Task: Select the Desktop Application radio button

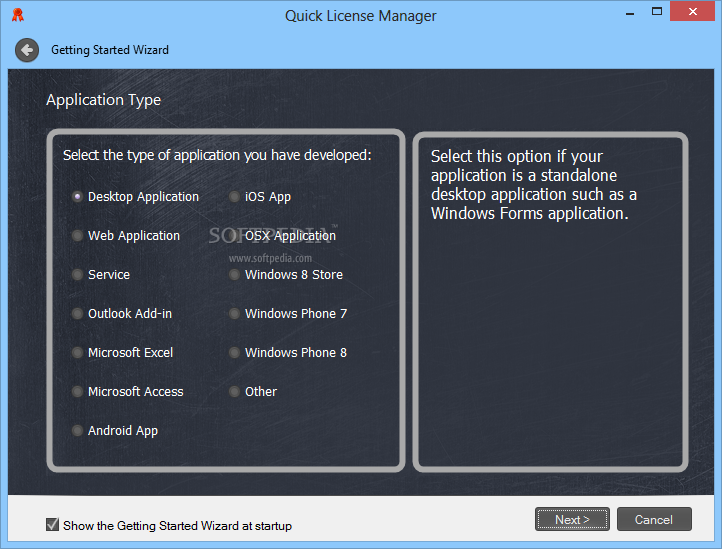Action: pos(77,197)
